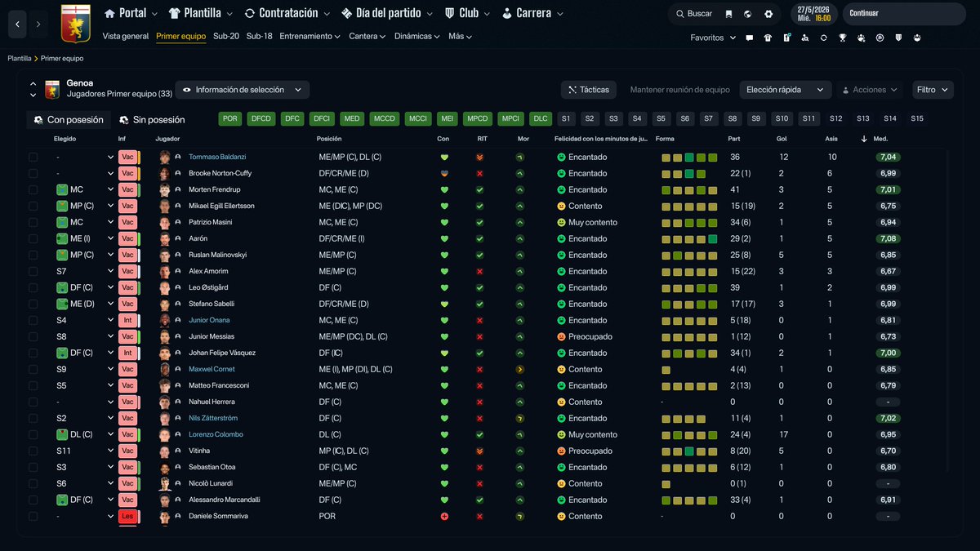The height and width of the screenshot is (551, 980).
Task: Open the selection chevron for Nils Zätterström
Action: tap(111, 418)
